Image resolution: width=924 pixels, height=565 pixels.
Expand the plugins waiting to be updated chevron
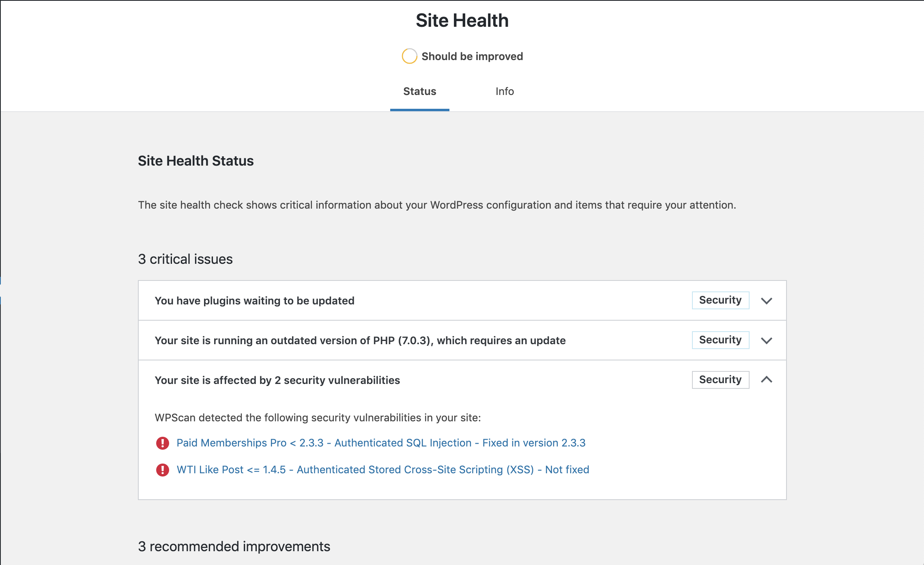(x=766, y=301)
